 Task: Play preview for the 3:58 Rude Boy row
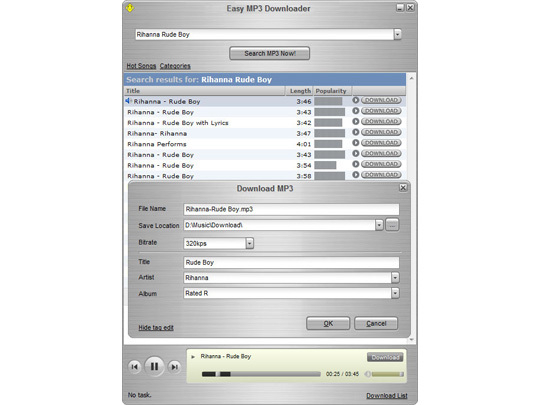click(x=356, y=175)
